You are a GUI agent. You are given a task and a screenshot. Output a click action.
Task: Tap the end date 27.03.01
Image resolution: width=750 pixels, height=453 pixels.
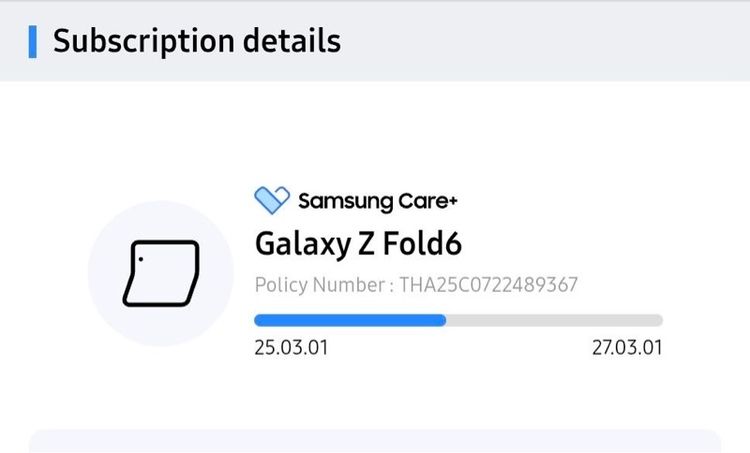[x=627, y=348]
